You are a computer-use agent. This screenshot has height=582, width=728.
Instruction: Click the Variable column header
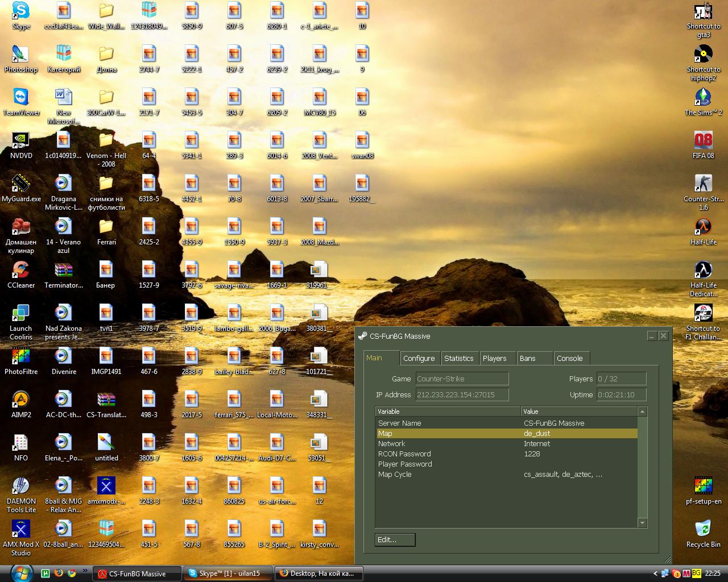click(x=448, y=411)
